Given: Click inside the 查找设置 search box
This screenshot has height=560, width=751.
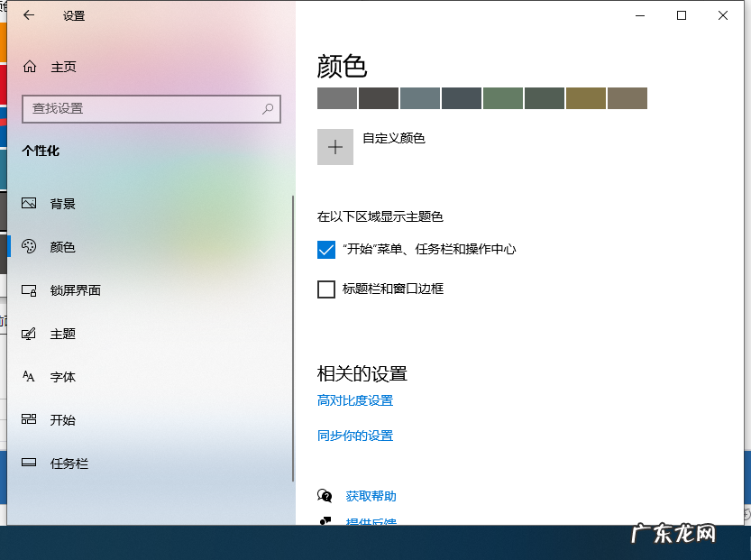Looking at the screenshot, I should (151, 108).
